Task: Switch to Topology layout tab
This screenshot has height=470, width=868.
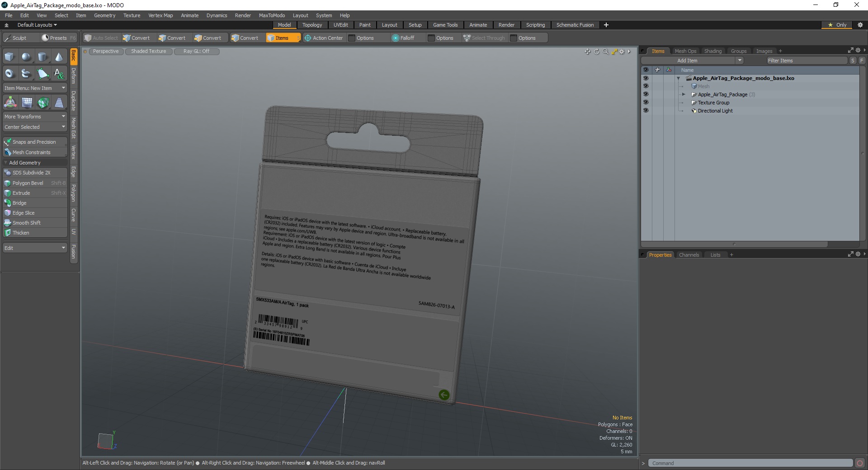Action: [x=312, y=25]
